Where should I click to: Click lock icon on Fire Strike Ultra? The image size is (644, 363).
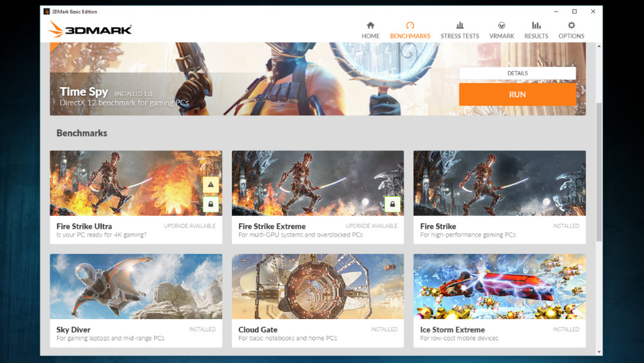pos(211,204)
